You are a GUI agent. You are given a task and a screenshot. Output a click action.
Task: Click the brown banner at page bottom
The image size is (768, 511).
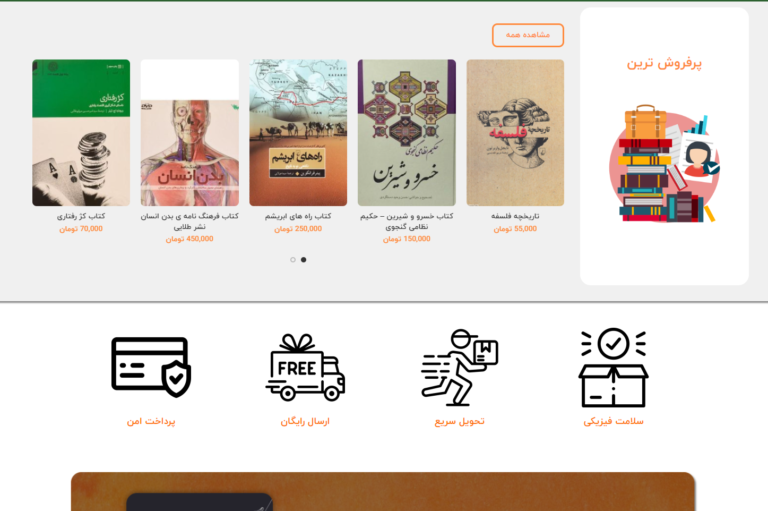[x=383, y=491]
